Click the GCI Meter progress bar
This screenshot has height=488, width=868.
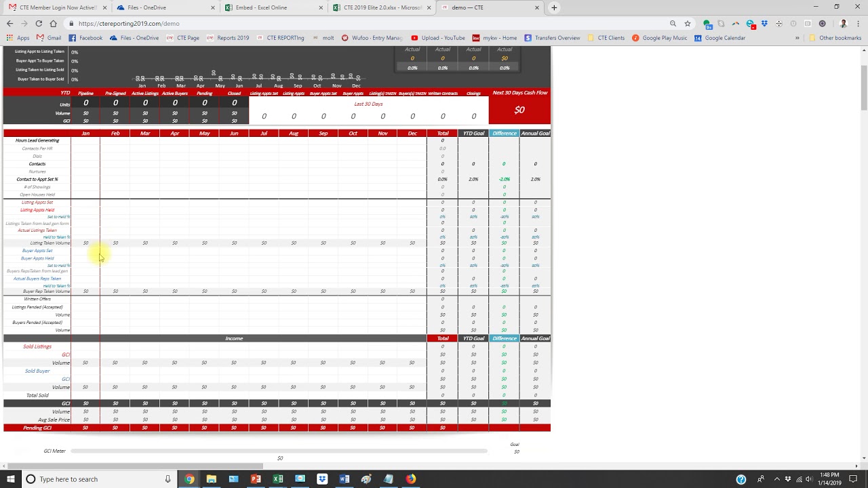pyautogui.click(x=279, y=451)
